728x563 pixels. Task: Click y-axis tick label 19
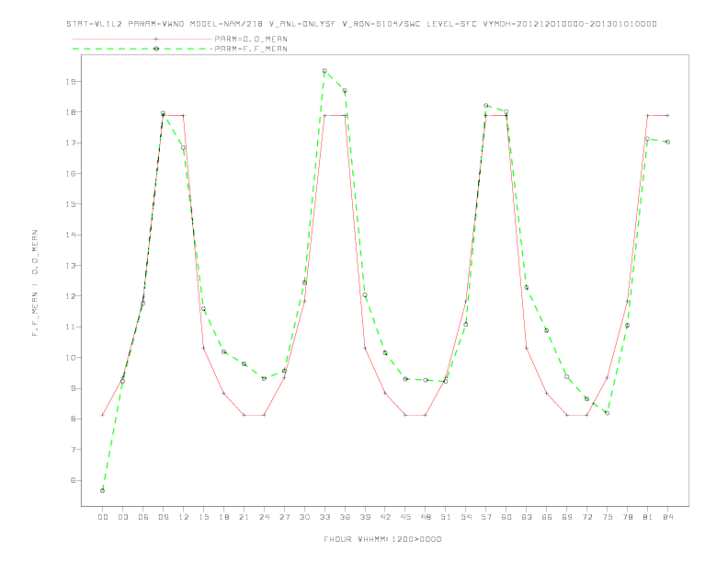tap(70, 82)
